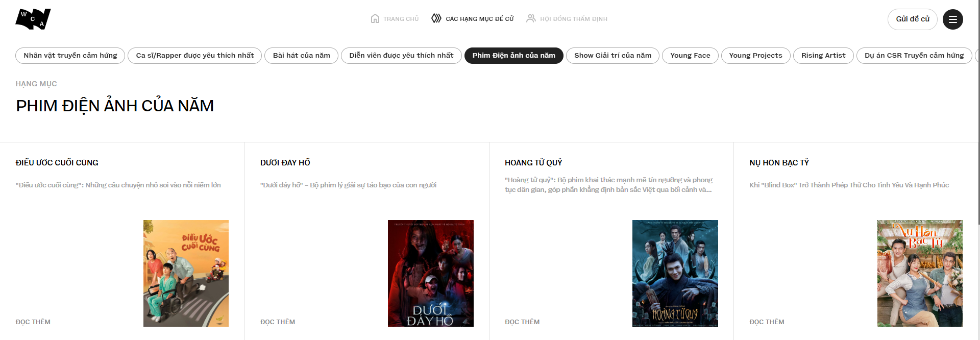Click the nominees category chevrons icon

coord(436,18)
